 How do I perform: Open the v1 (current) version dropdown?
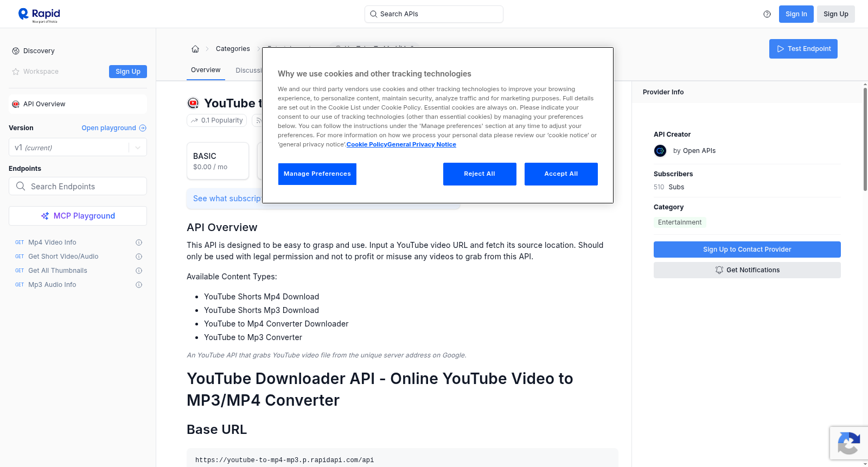78,148
